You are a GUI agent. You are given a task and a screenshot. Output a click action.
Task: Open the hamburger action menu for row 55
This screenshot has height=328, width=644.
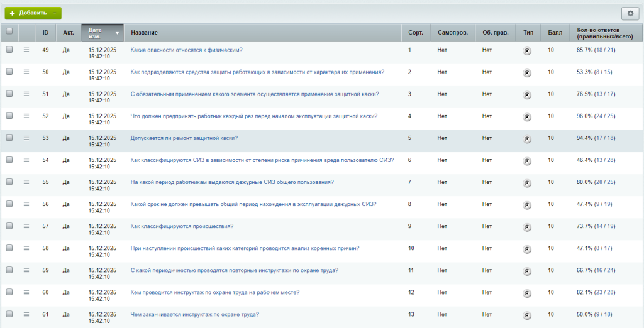coord(26,182)
